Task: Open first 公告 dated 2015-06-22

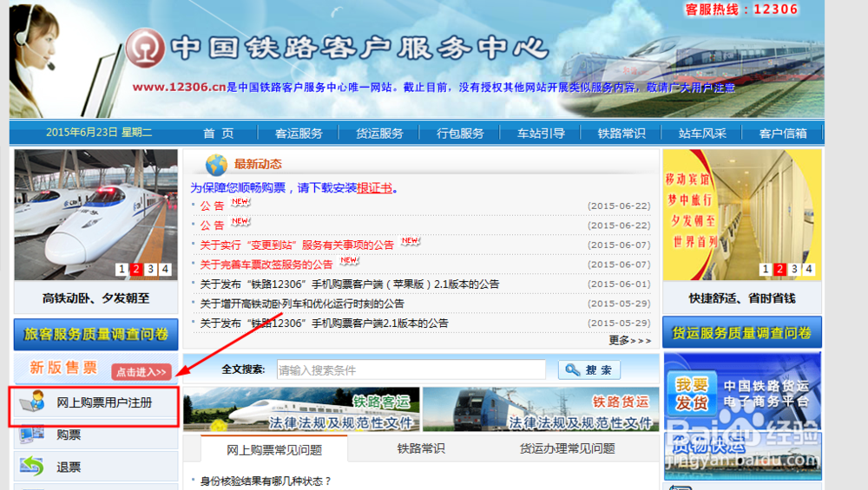Action: [212, 206]
